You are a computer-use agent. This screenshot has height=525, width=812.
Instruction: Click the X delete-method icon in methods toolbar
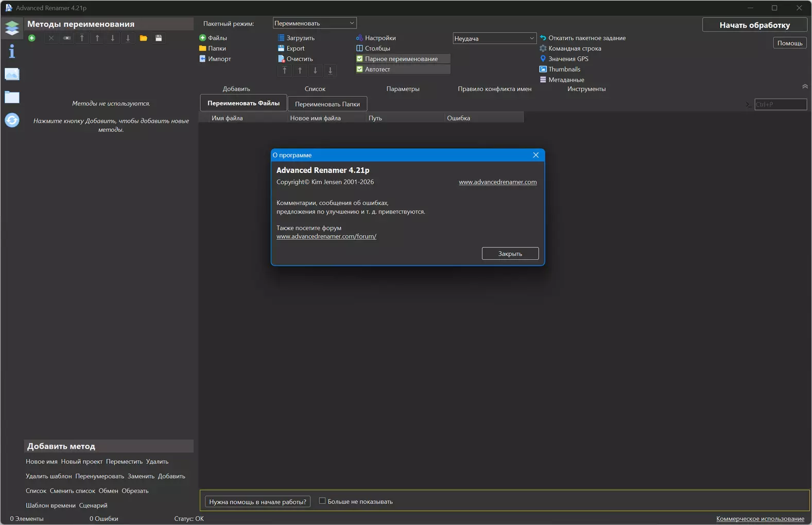tap(51, 38)
